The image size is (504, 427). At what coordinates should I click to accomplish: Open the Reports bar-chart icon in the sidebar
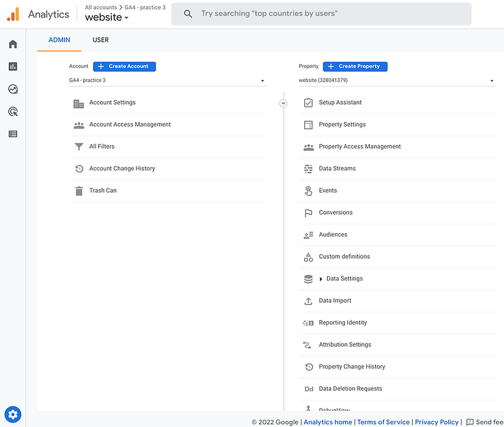click(x=13, y=66)
